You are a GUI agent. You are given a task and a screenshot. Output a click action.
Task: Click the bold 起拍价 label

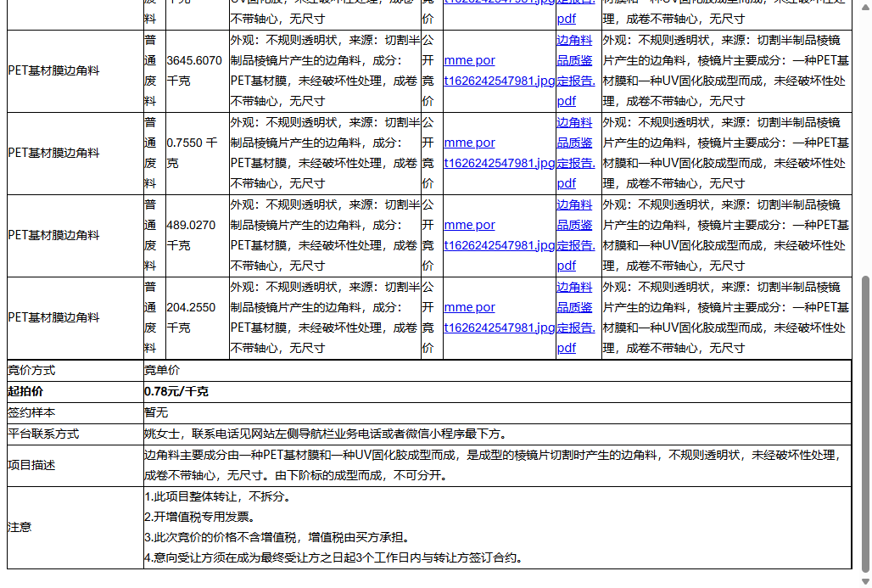click(x=25, y=392)
